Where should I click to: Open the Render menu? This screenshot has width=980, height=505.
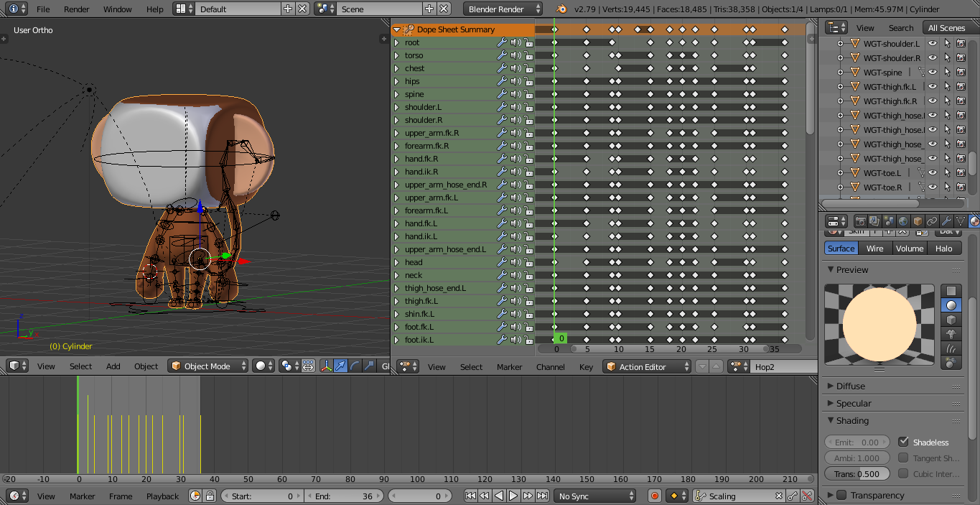point(76,9)
